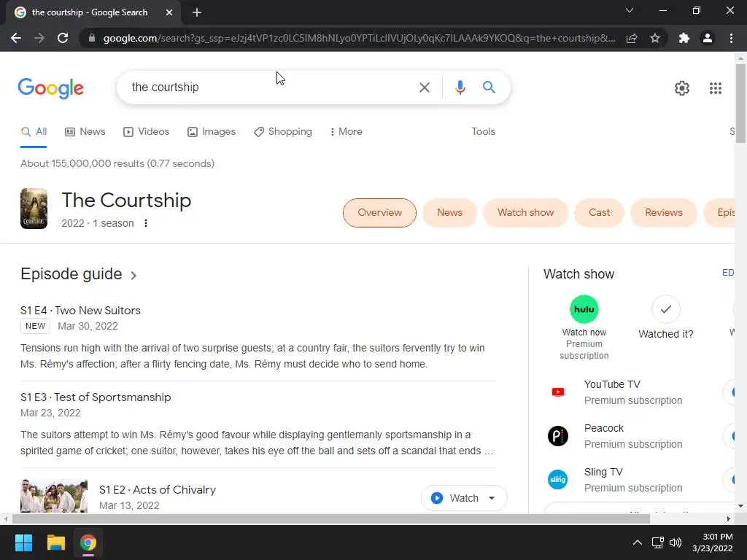Click the horizontal scrollbar right arrow
747x560 pixels.
pyautogui.click(x=729, y=519)
